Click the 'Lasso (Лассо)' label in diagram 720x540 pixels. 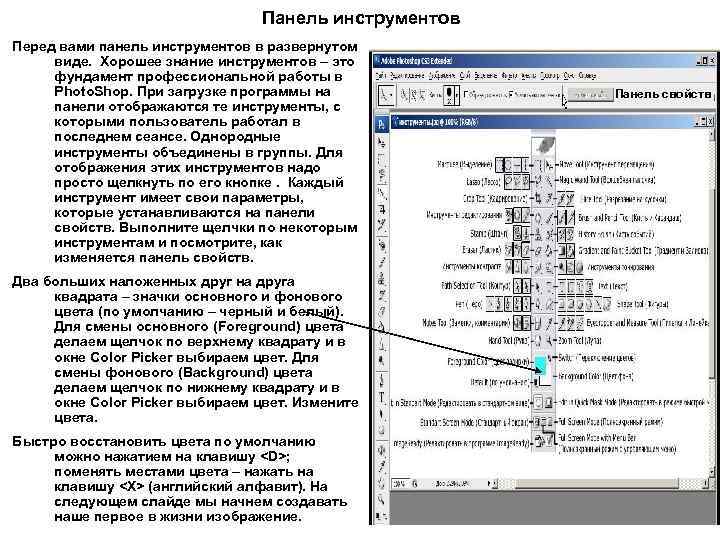tap(484, 182)
